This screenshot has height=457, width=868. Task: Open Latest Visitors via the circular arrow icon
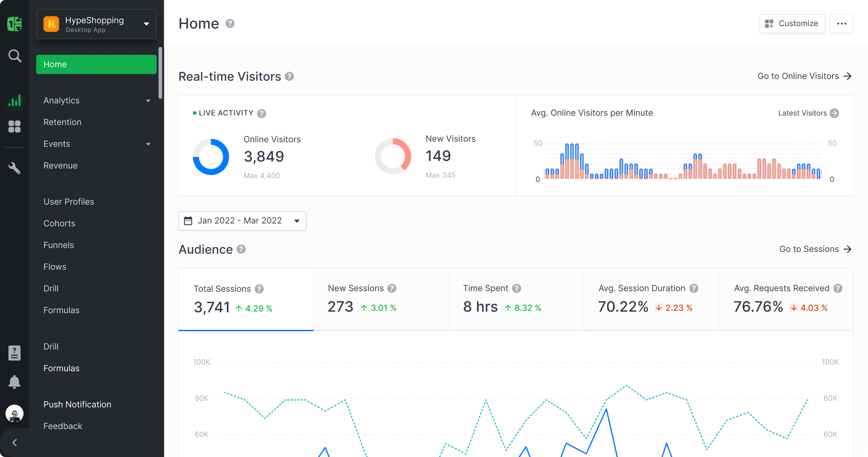[834, 113]
